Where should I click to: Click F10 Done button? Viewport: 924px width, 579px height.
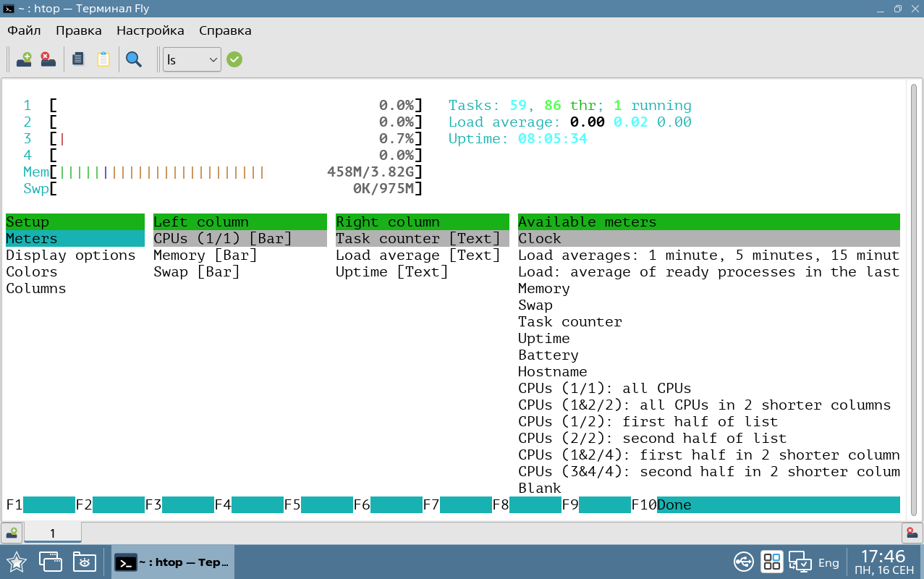(766, 505)
